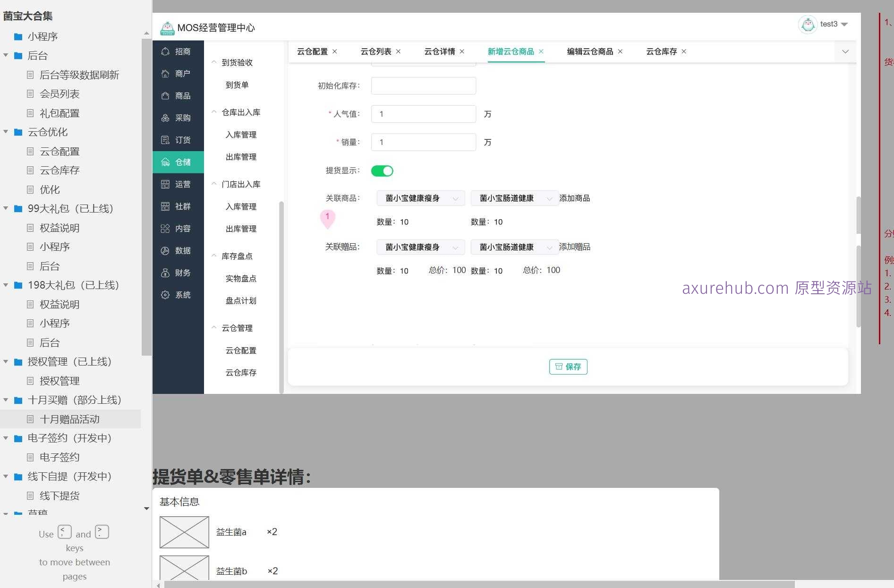Disable the 提货显示 toggle
The image size is (894, 588).
click(x=382, y=170)
